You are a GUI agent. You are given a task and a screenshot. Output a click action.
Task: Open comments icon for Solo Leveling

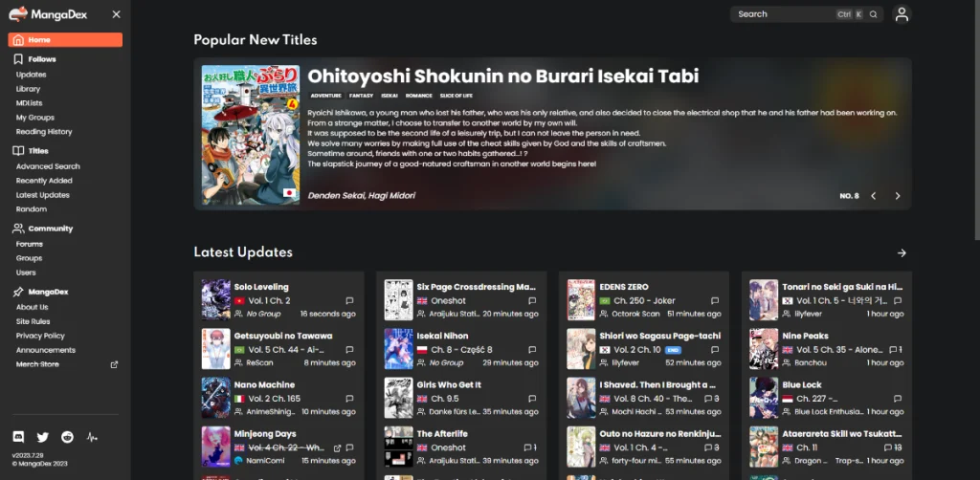tap(349, 301)
